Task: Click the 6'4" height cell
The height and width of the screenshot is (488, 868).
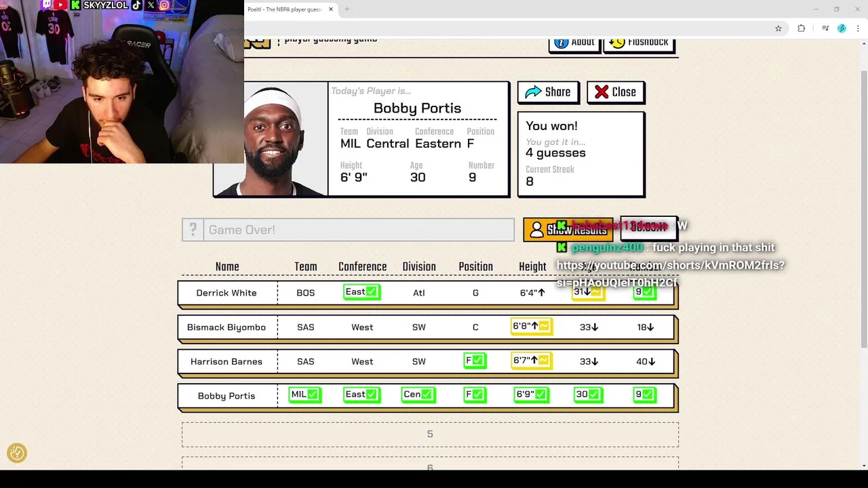Action: point(532,293)
